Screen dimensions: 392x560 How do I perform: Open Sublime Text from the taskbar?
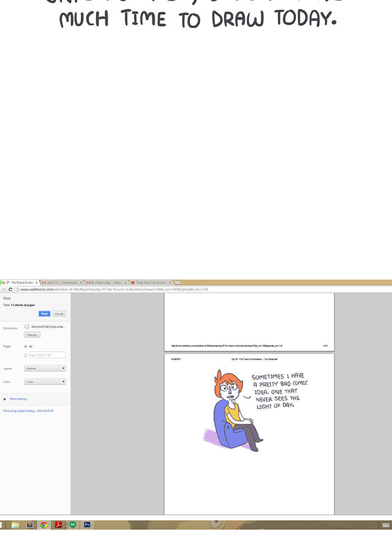click(x=30, y=525)
